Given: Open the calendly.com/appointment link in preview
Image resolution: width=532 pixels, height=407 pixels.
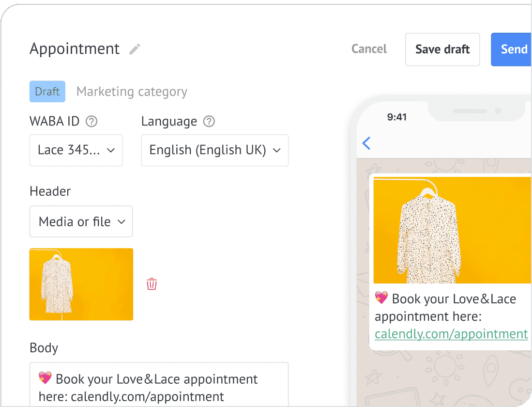Looking at the screenshot, I should pyautogui.click(x=451, y=334).
